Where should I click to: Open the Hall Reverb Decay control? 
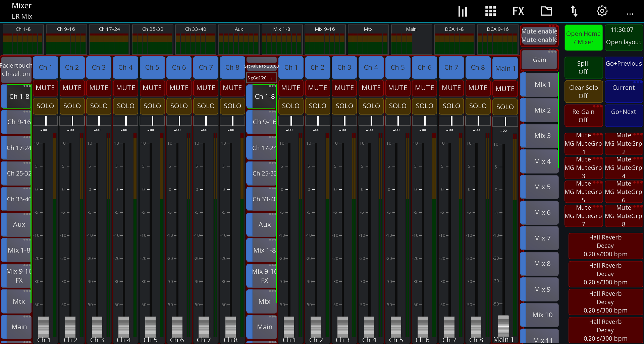pyautogui.click(x=605, y=246)
